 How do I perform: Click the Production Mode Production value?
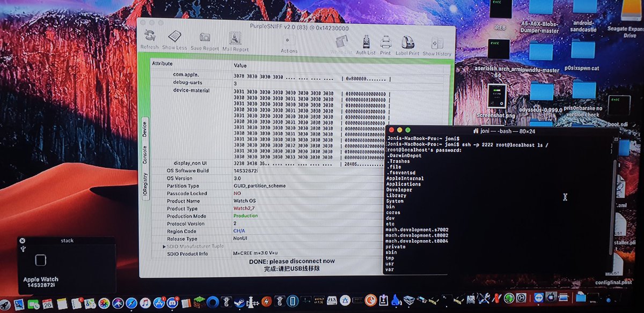(x=245, y=215)
